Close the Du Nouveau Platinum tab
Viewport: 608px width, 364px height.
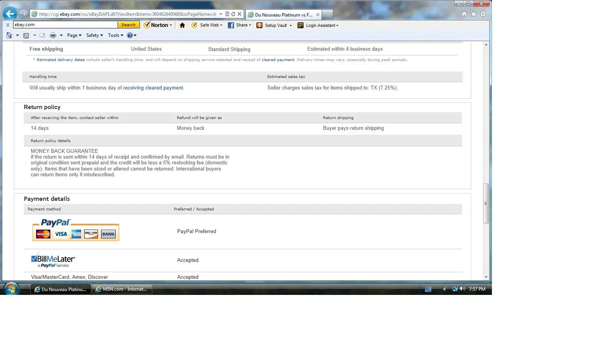point(318,15)
